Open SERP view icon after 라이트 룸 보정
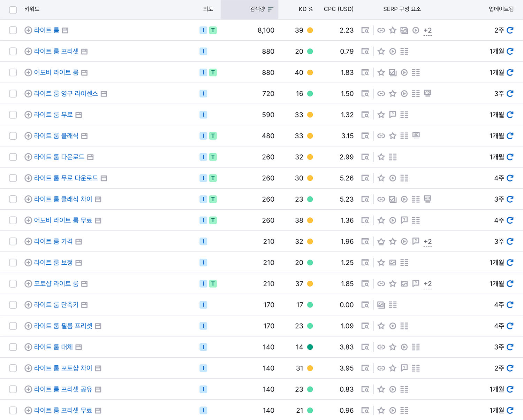The height and width of the screenshot is (420, 523). coord(78,263)
